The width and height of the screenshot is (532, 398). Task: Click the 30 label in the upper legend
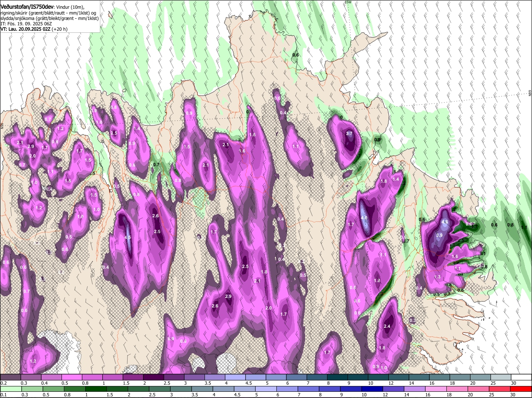point(513,383)
